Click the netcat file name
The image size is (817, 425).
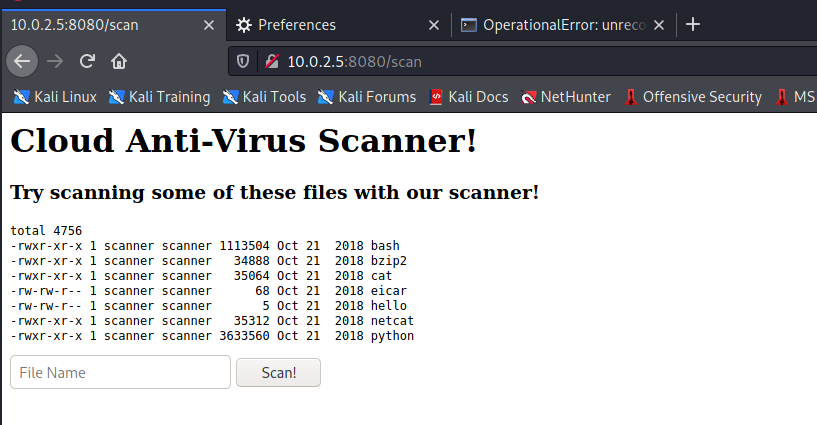(x=392, y=321)
